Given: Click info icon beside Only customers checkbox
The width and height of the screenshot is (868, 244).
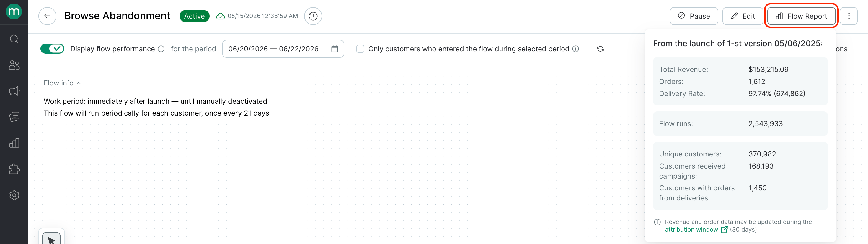Looking at the screenshot, I should coord(576,49).
